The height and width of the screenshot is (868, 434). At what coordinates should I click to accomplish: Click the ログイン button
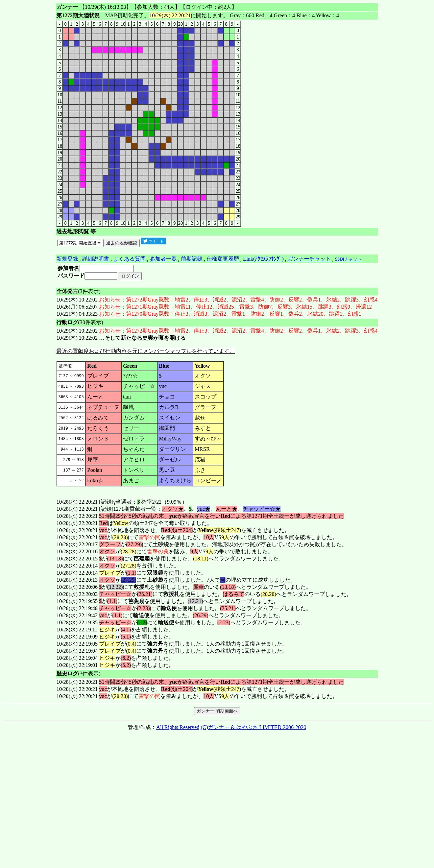(130, 276)
